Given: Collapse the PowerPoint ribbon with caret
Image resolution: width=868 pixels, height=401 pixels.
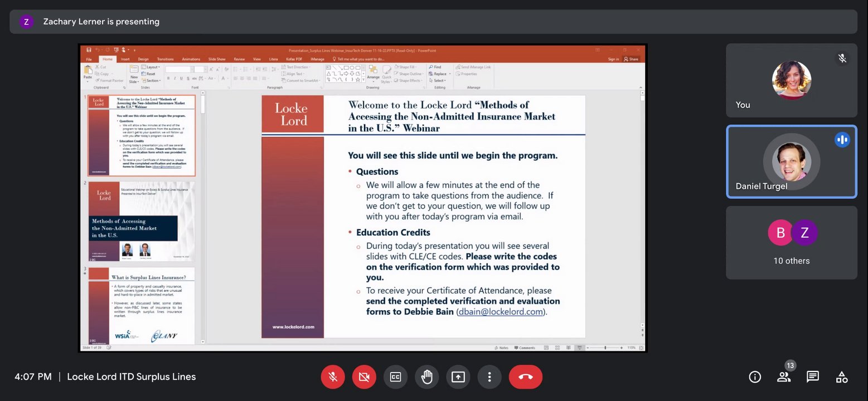Looking at the screenshot, I should click(x=641, y=87).
